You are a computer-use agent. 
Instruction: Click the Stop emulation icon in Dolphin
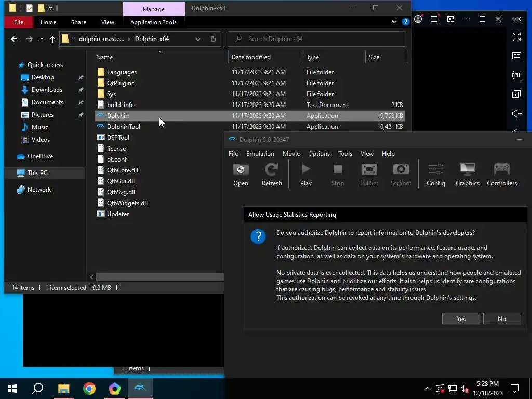[337, 175]
